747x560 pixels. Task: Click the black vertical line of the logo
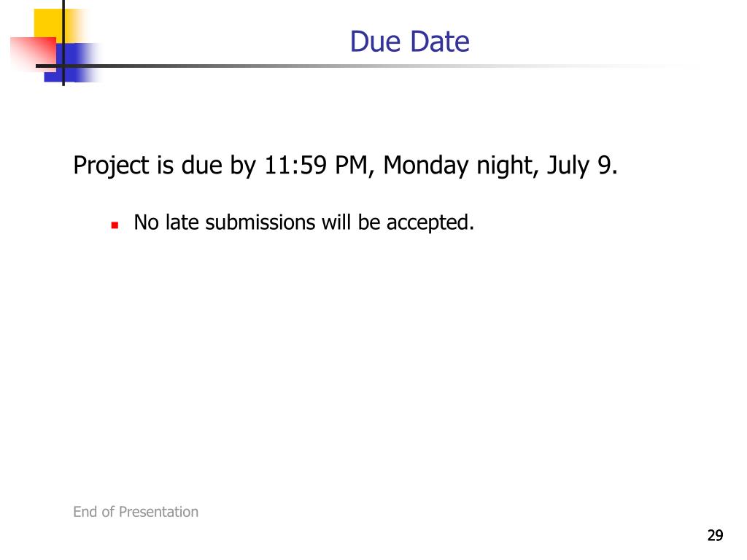(63, 43)
